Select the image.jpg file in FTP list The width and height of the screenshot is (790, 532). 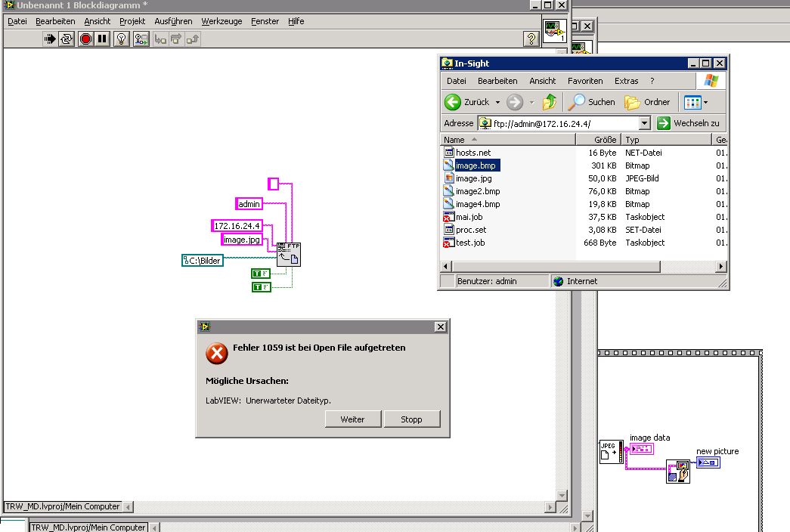[468, 178]
